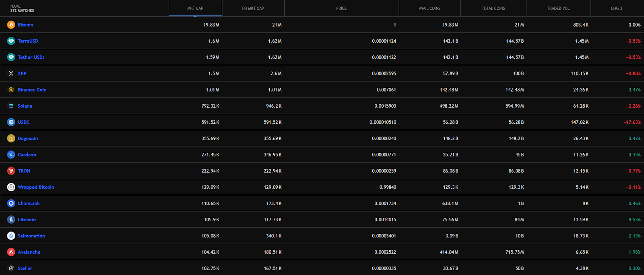Sort by the MKT CAP column header

(x=195, y=8)
